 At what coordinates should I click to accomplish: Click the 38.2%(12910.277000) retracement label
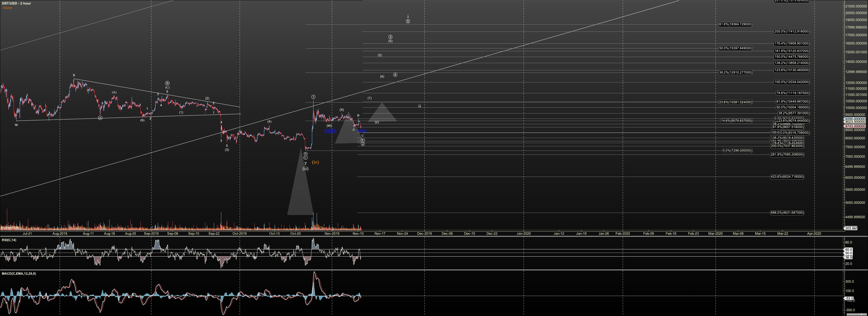tap(735, 72)
